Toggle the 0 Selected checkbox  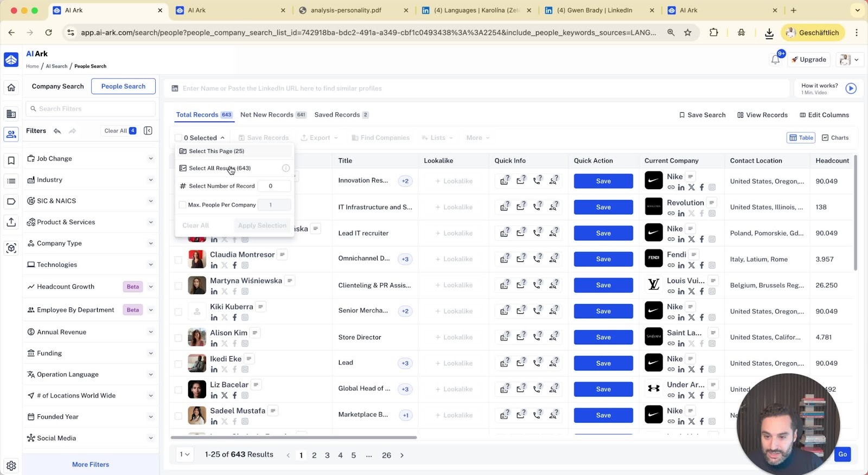click(178, 138)
